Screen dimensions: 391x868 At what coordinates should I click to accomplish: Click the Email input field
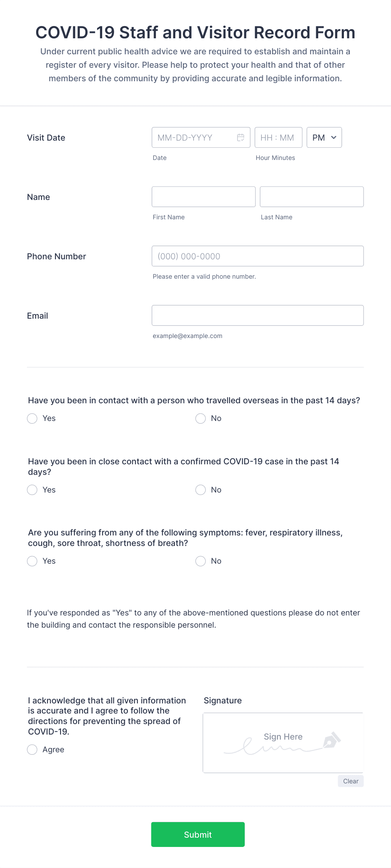257,315
